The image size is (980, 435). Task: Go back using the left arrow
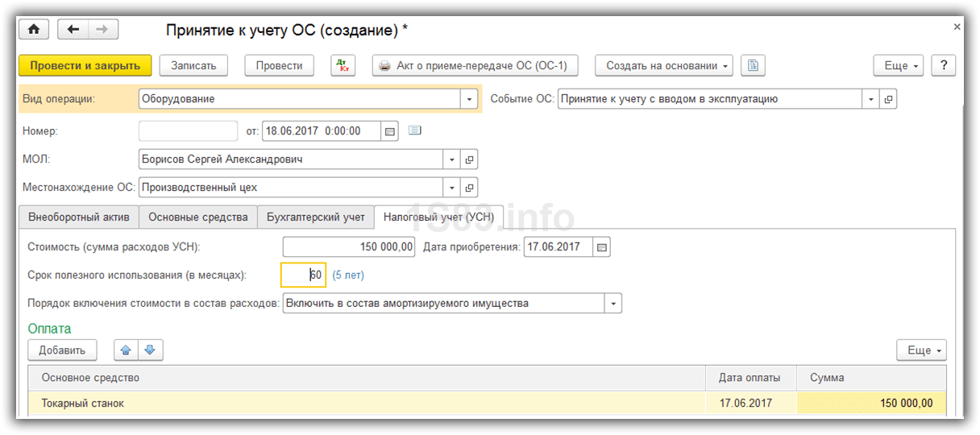click(x=74, y=30)
